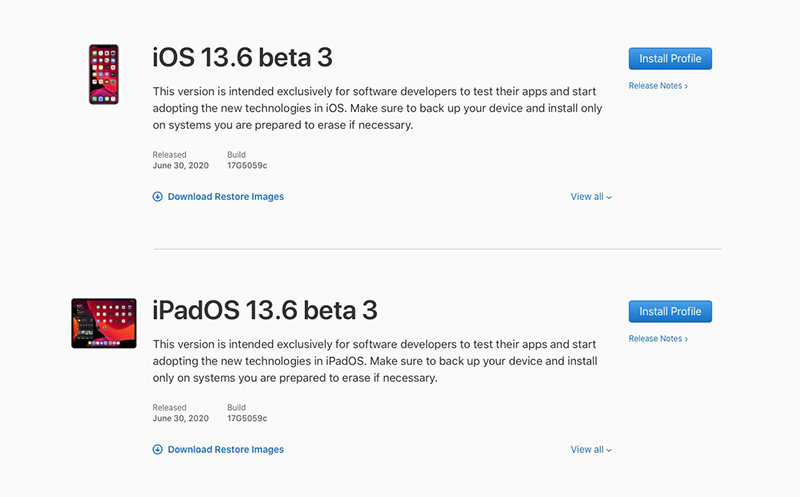This screenshot has height=497, width=800.
Task: Click the iPadOS release date June 30, 2020
Action: coord(181,419)
